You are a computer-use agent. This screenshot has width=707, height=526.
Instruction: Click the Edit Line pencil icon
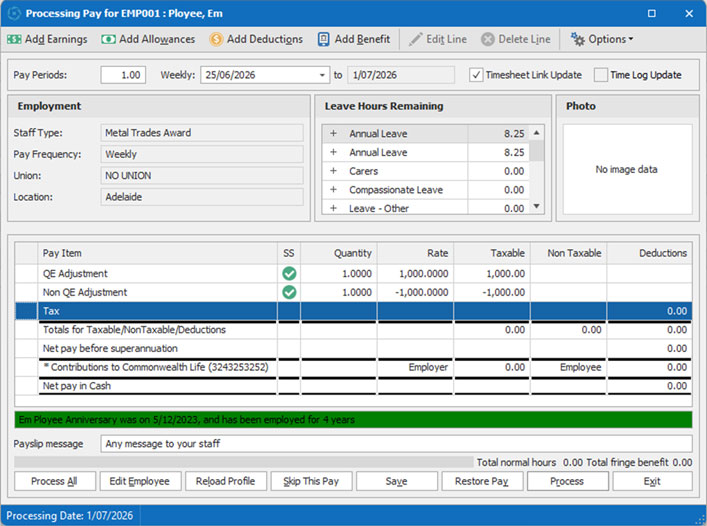[x=415, y=40]
